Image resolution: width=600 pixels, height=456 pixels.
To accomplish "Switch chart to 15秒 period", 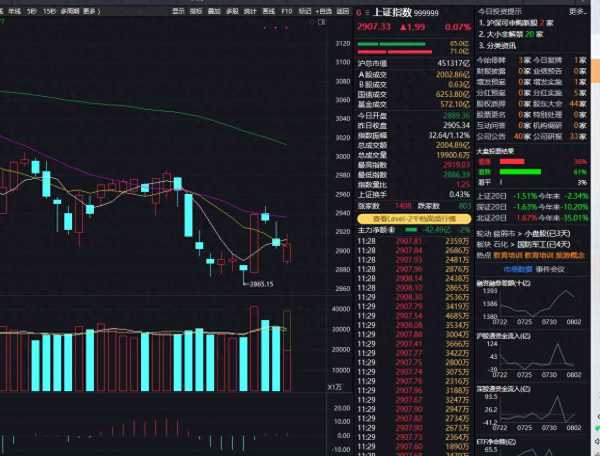I will coord(49,11).
